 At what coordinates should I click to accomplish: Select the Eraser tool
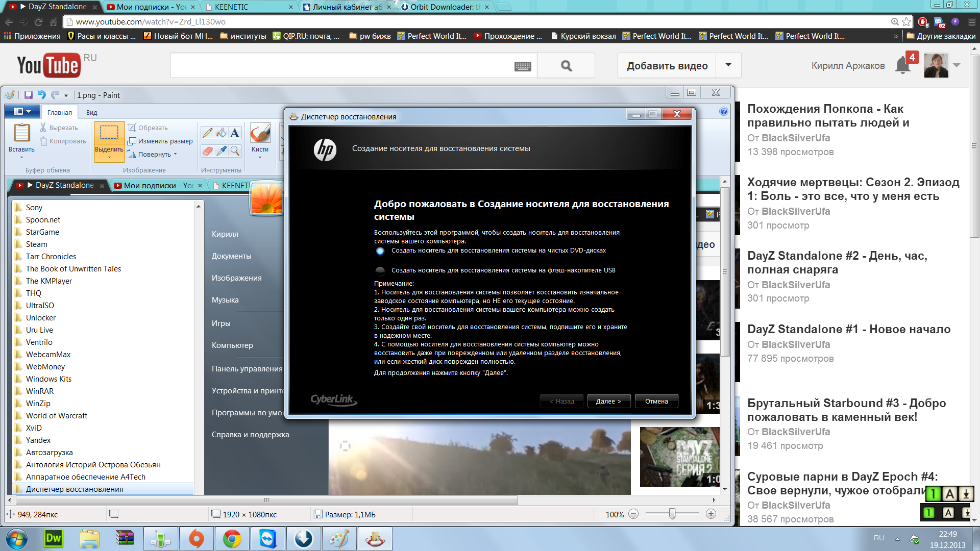click(207, 151)
